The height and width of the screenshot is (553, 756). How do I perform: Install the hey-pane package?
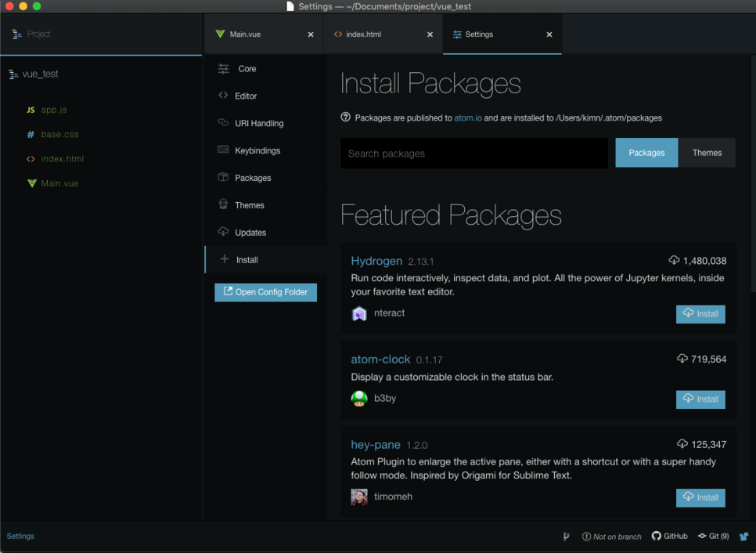pos(700,497)
